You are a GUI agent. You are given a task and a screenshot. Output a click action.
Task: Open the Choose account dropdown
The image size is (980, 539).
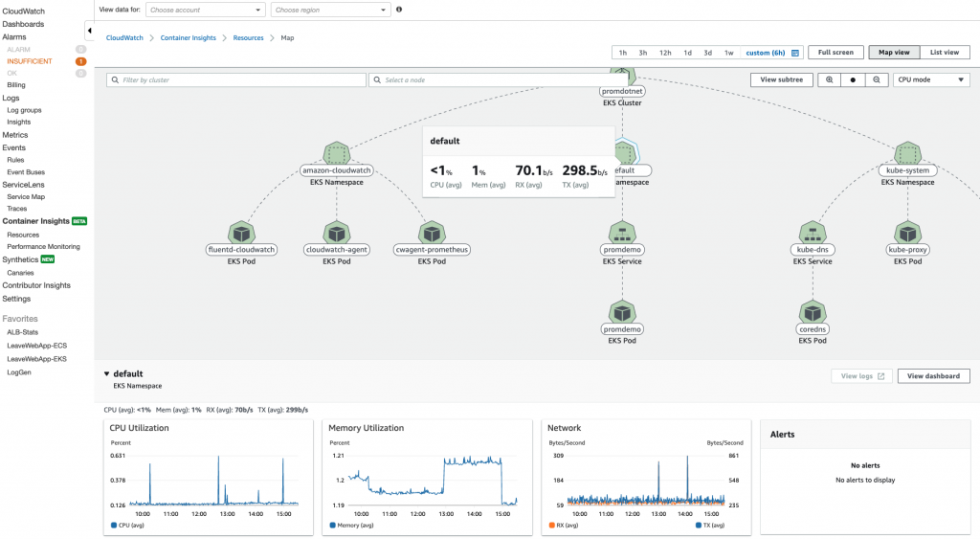[206, 10]
